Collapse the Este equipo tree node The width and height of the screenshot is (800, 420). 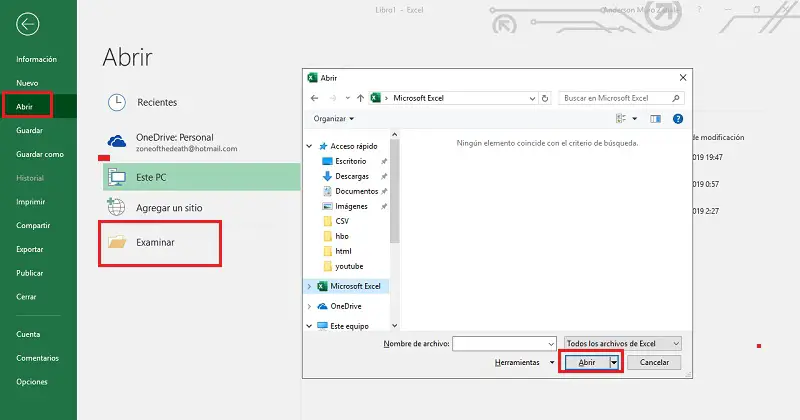point(309,326)
